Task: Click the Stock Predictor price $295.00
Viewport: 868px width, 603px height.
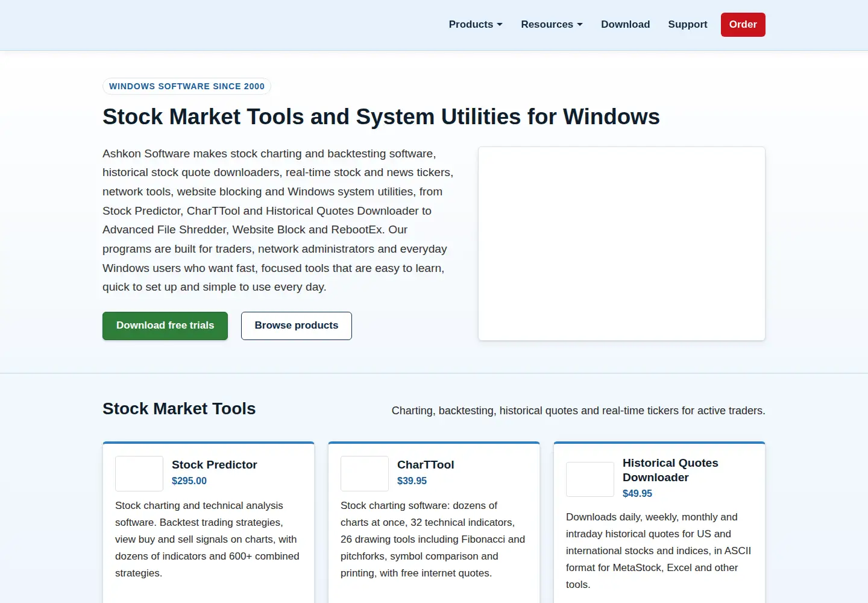Action: [189, 481]
